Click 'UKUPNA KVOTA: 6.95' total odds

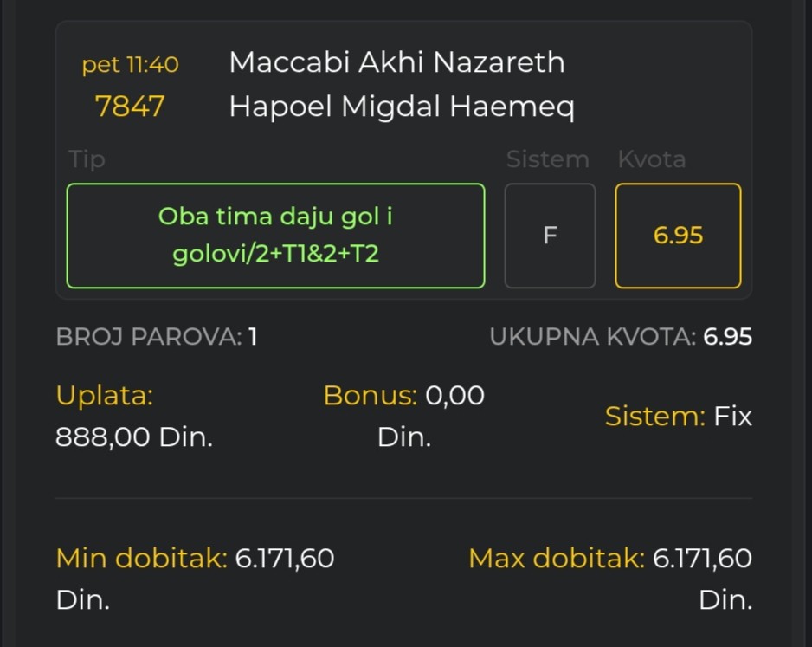pos(621,337)
